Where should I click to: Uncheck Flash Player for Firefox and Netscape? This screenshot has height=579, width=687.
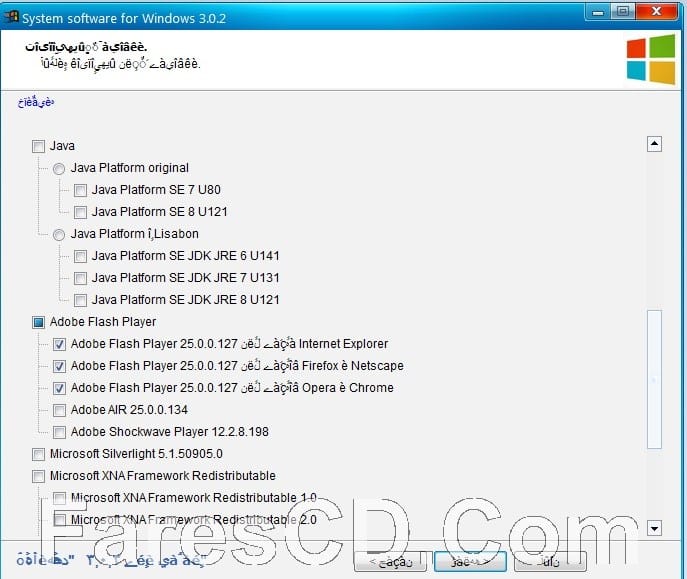(x=59, y=366)
